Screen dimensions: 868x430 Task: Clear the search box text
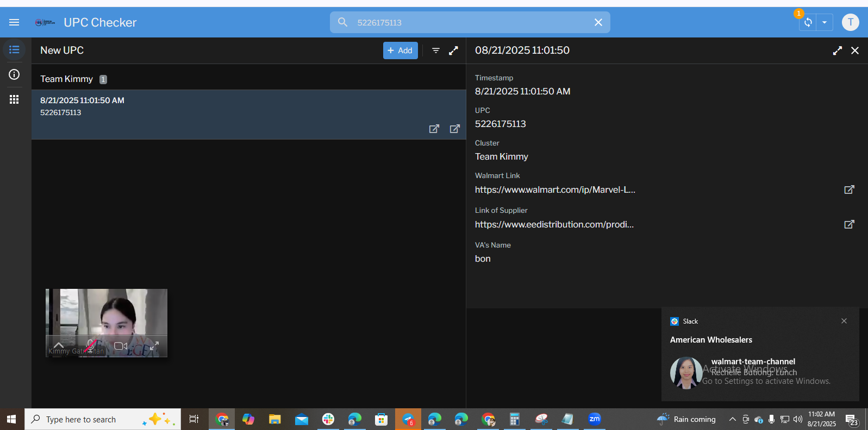(598, 22)
